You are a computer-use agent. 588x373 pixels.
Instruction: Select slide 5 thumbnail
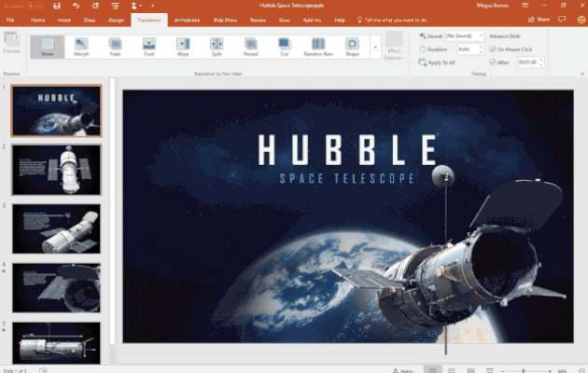[x=56, y=343]
